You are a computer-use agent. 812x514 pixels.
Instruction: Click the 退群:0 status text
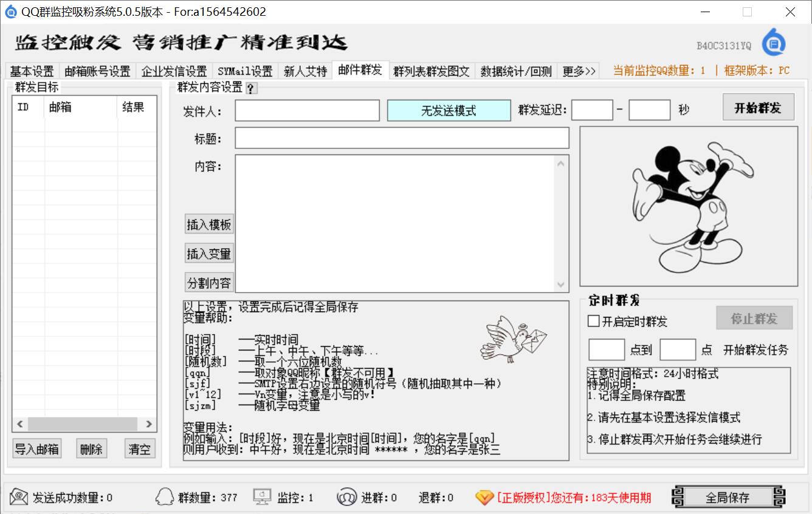click(436, 498)
